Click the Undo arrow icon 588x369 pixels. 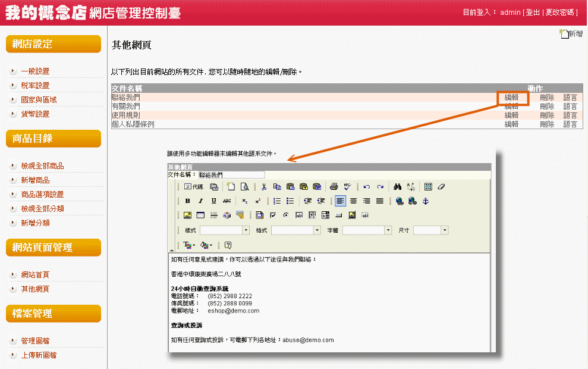tap(366, 187)
